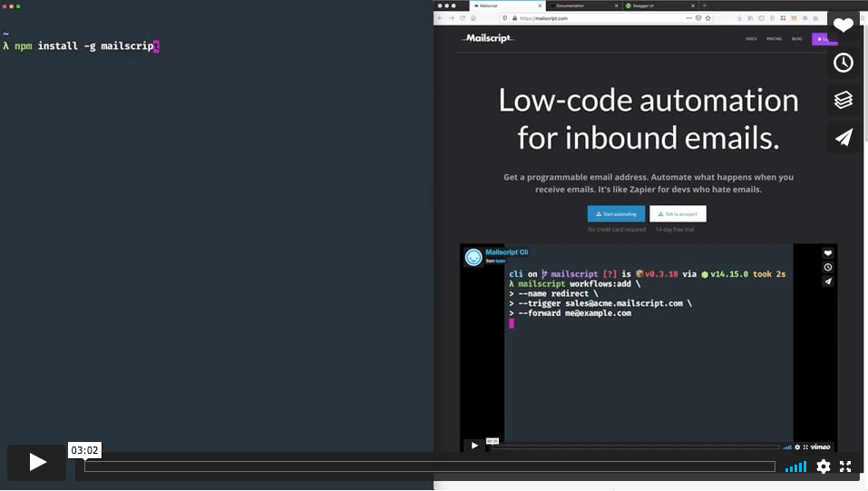
Task: Toggle the browser sidebar icon
Action: (x=761, y=18)
